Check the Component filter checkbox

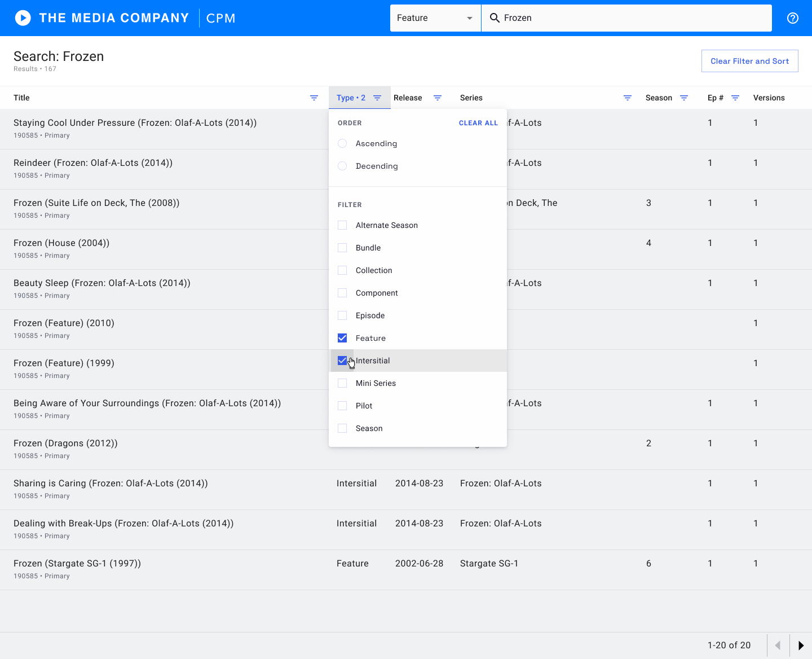342,293
